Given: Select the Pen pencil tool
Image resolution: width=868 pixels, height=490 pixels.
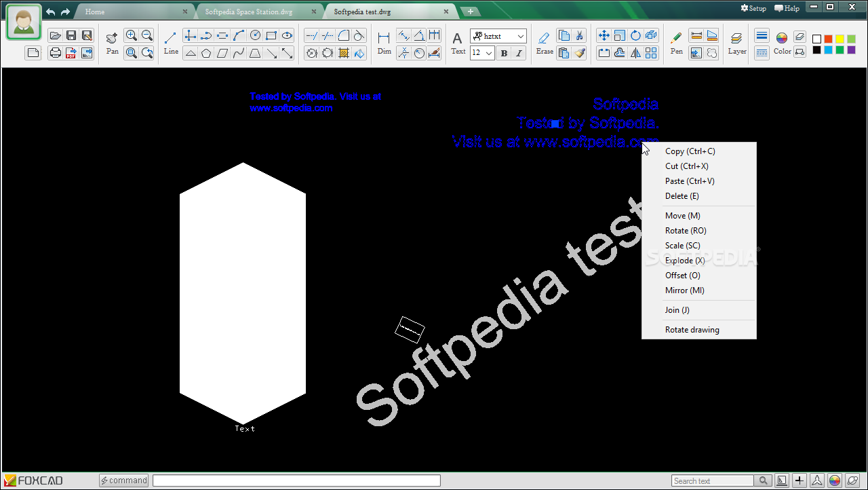Looking at the screenshot, I should pos(676,43).
